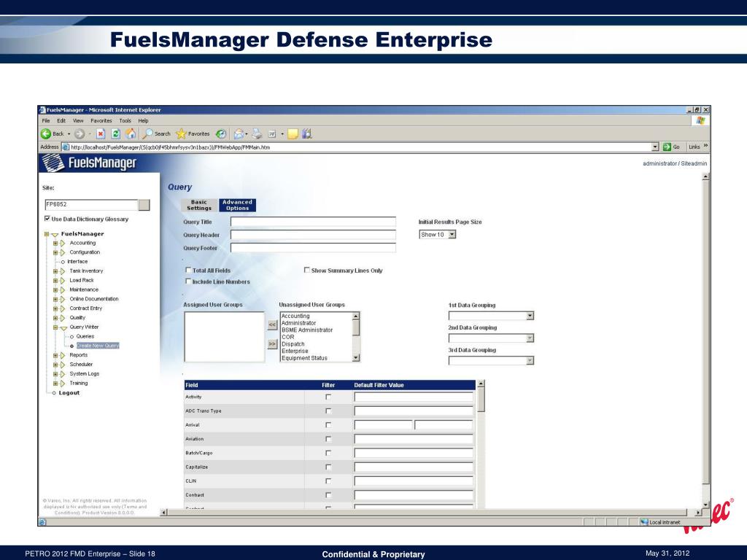Select Equipment Status in group list

[304, 358]
